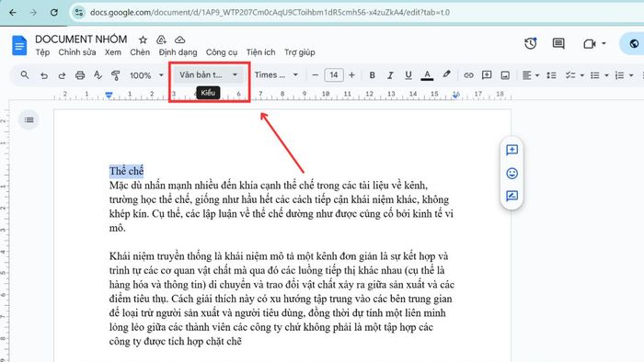Show the document outline panel

pyautogui.click(x=29, y=119)
